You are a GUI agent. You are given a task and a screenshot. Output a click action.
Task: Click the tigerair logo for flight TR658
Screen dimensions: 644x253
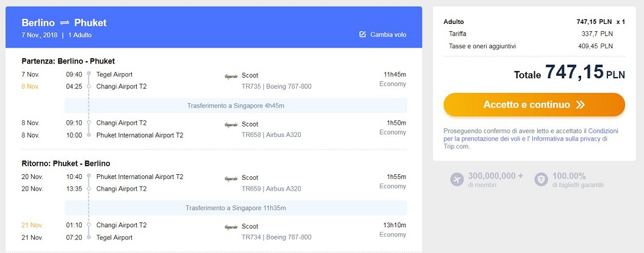coord(231,125)
